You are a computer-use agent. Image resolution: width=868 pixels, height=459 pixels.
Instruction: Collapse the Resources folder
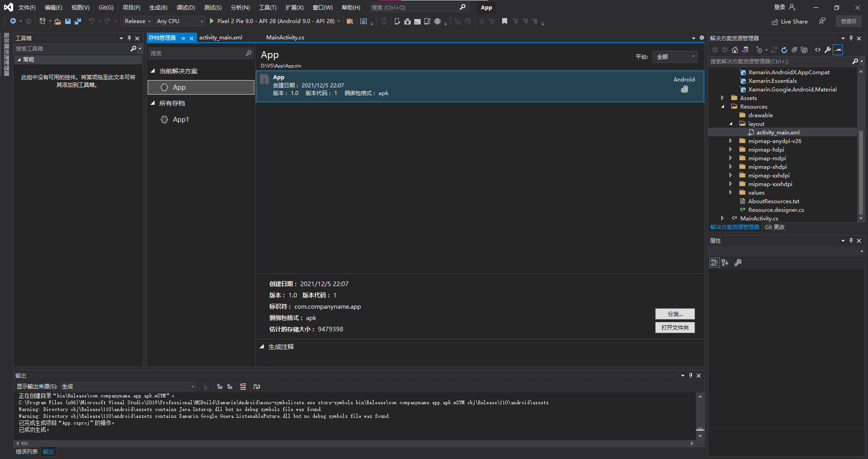724,106
